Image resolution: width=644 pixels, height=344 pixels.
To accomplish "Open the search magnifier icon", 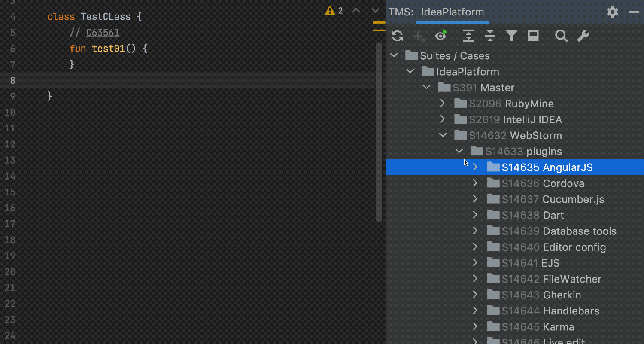I will (561, 36).
